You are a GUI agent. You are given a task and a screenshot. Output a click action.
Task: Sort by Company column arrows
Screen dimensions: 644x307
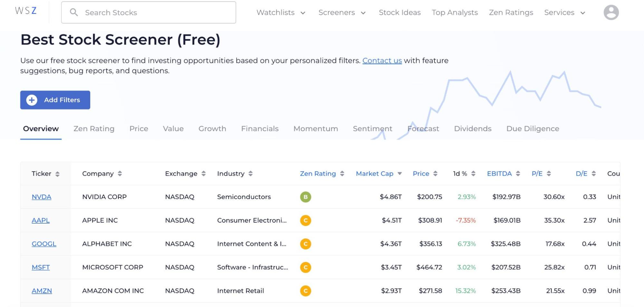[120, 174]
